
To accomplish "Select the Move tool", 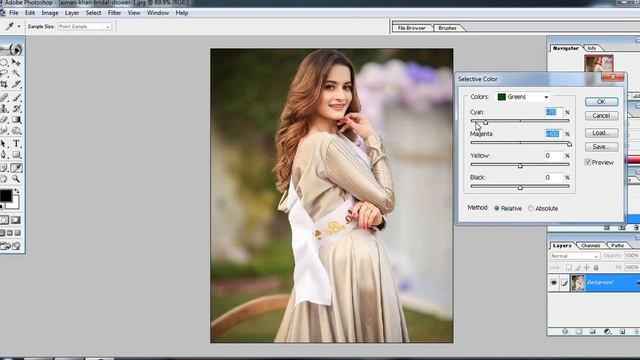I will click(x=16, y=62).
